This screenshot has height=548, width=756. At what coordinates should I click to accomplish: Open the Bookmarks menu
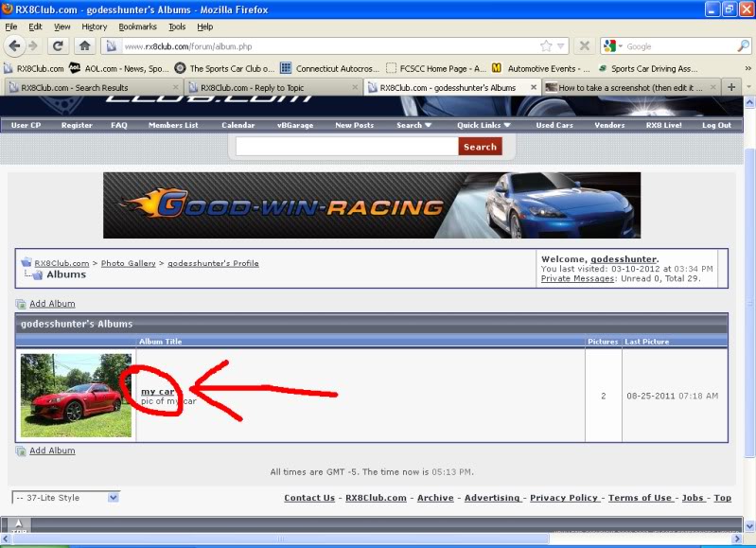(137, 27)
